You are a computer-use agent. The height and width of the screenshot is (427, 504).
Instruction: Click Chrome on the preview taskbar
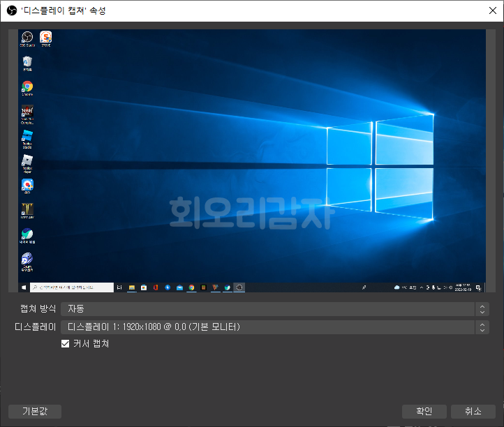191,287
